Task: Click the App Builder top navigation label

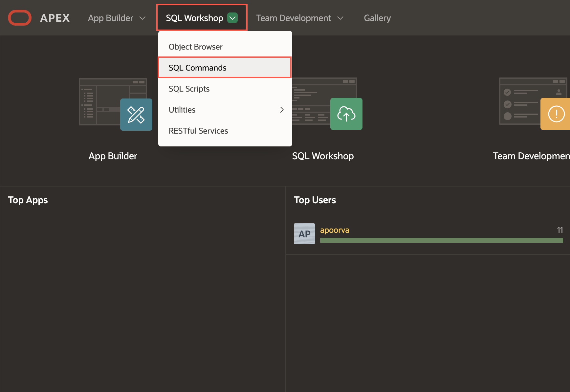Action: point(111,18)
